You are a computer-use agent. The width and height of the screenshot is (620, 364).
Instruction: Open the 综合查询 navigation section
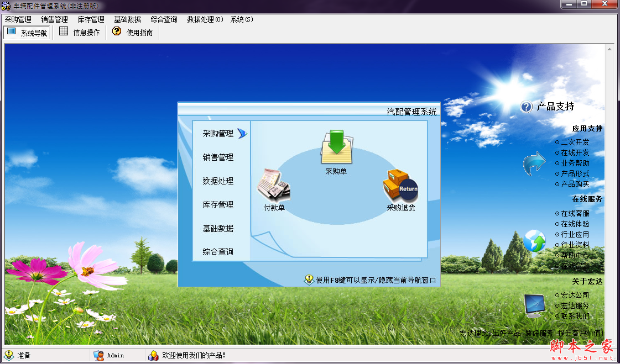[x=217, y=252]
